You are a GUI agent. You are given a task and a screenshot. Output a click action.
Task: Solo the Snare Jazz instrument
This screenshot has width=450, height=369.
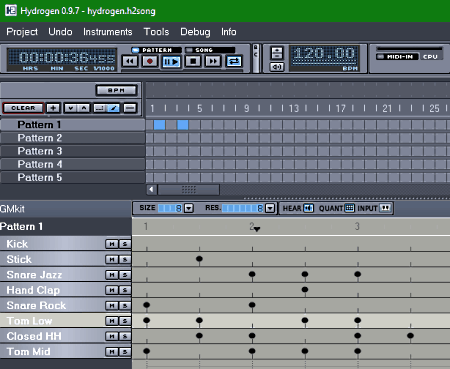[x=125, y=275]
